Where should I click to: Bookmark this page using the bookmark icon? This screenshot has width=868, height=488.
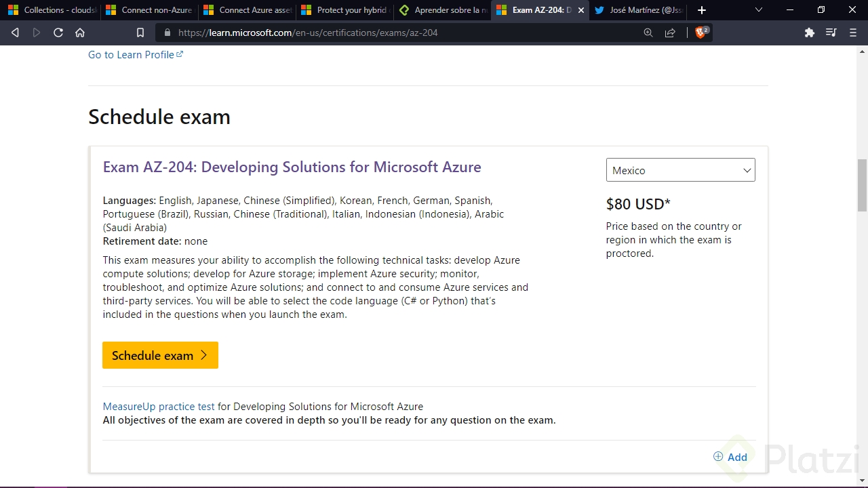[140, 32]
